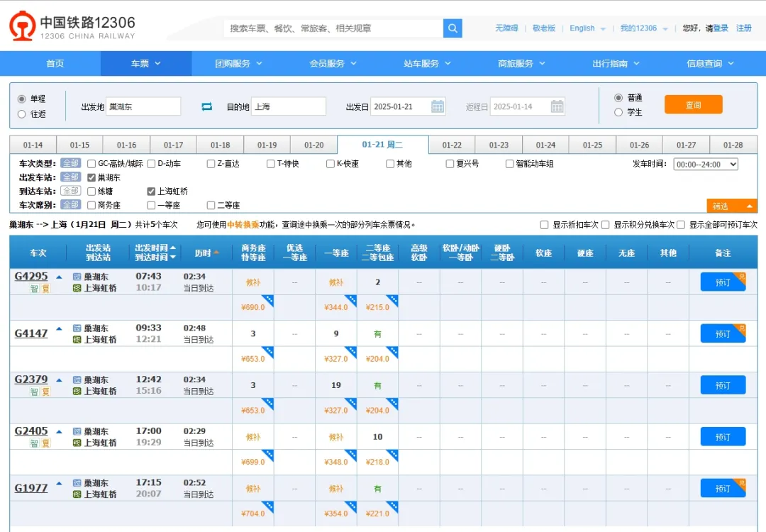Screen dimensions: 766x532
Task: Open the departure date calendar icon
Action: click(x=438, y=106)
